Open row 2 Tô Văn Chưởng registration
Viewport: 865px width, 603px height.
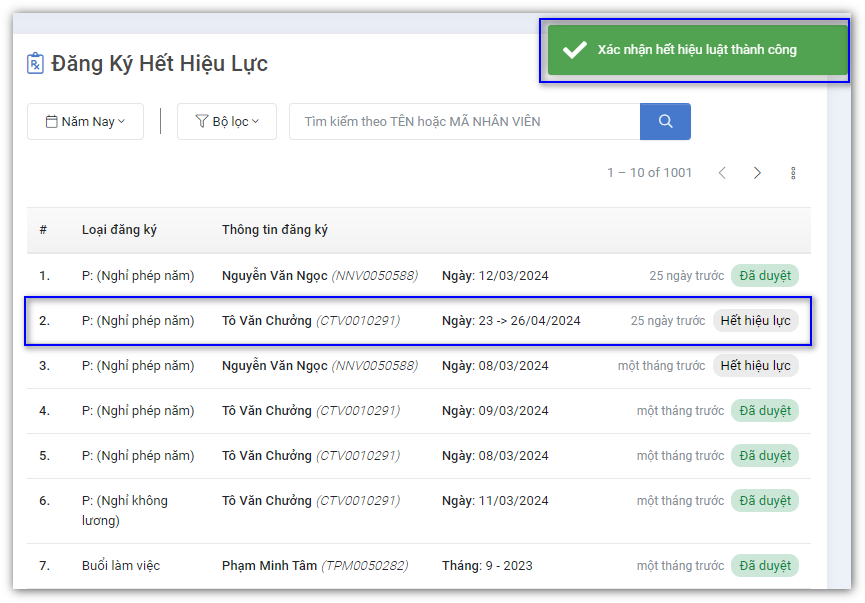pyautogui.click(x=266, y=321)
